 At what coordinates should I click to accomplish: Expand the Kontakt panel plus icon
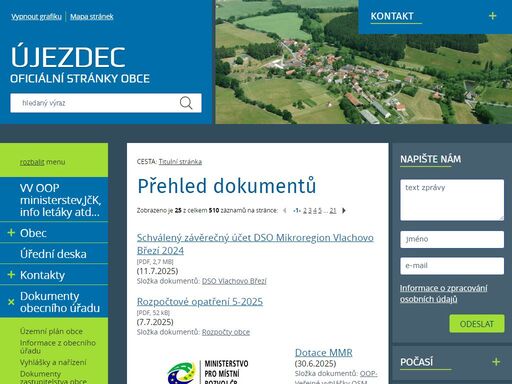point(492,16)
